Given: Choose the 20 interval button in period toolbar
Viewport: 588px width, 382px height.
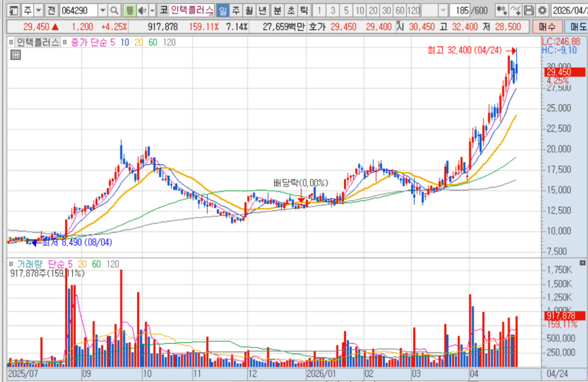Looking at the screenshot, I should (373, 10).
